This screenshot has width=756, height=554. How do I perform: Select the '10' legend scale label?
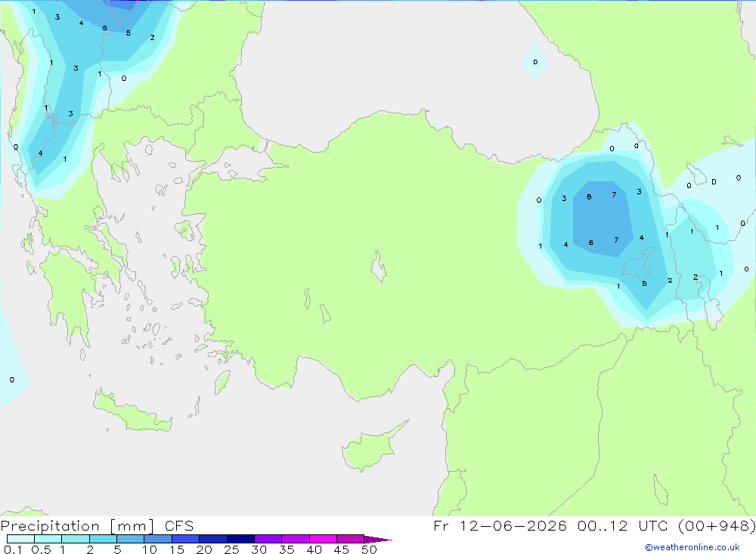150,549
